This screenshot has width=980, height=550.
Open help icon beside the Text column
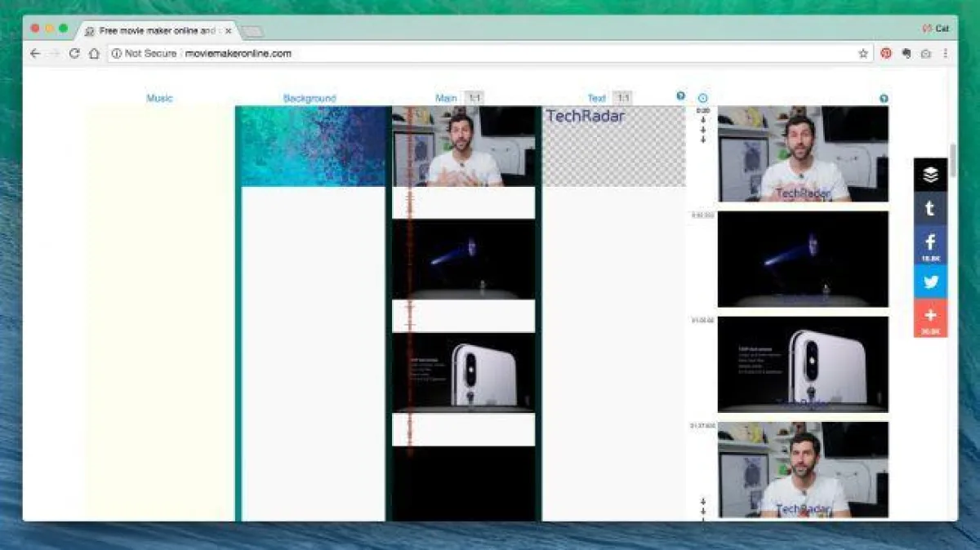[x=680, y=96]
